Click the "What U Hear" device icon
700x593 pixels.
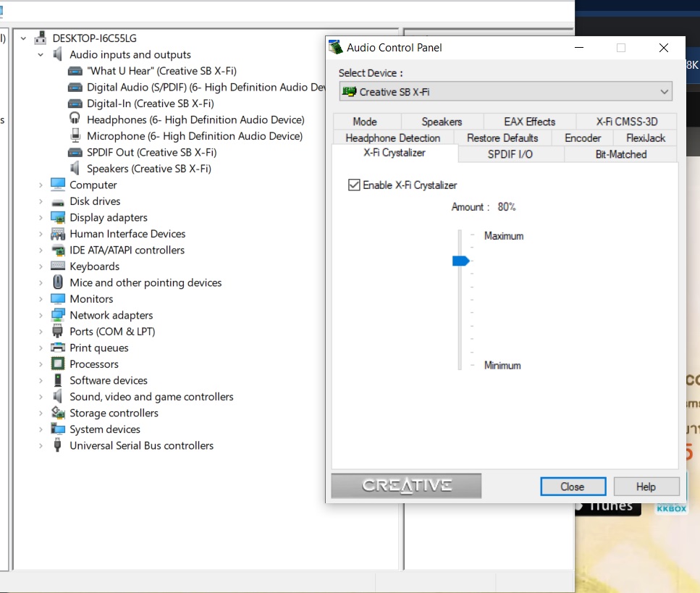tap(75, 71)
